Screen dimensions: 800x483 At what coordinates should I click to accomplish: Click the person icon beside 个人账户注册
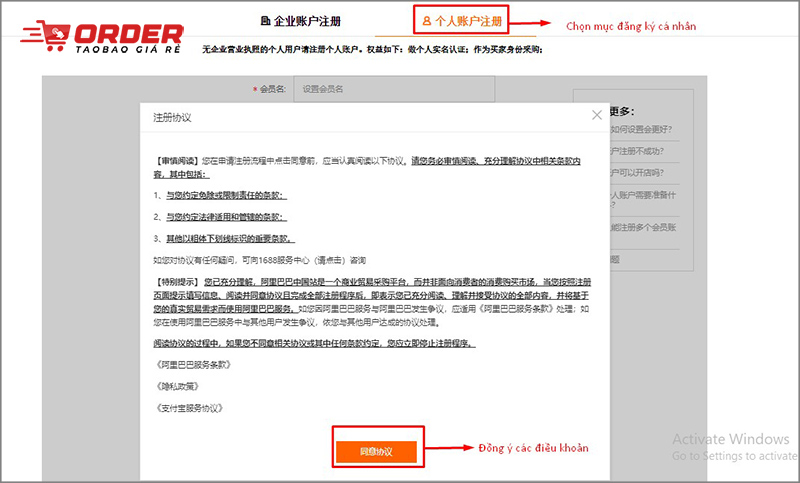428,20
